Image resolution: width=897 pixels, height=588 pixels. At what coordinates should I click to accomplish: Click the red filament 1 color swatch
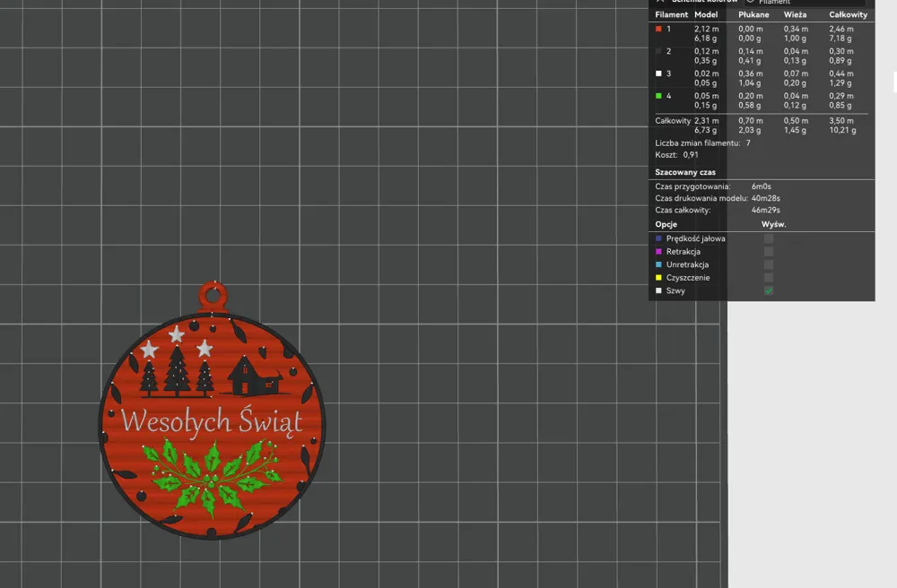click(658, 29)
